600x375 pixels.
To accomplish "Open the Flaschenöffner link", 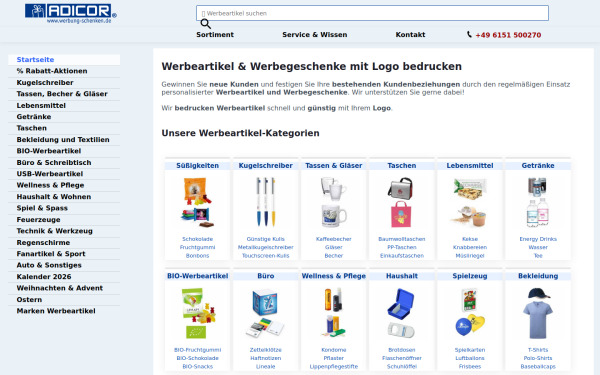I will (x=401, y=359).
